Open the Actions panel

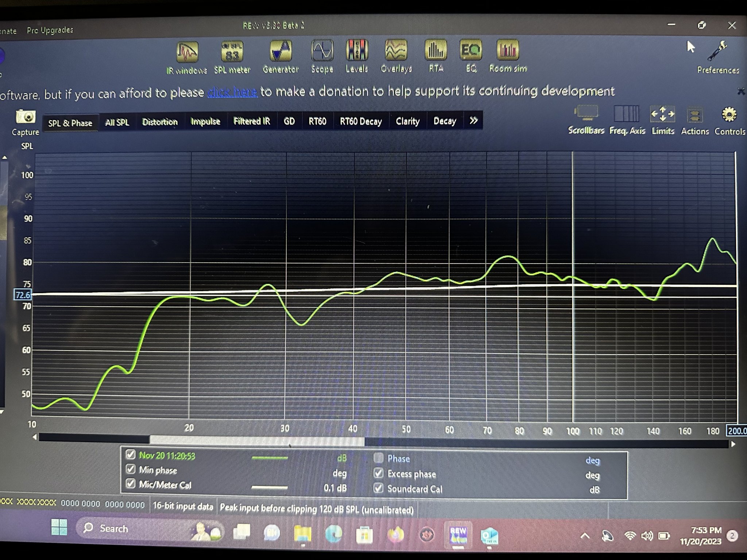point(694,121)
